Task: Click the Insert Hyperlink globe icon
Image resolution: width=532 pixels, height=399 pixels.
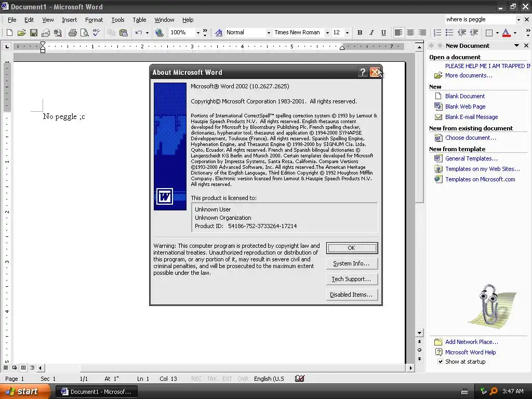Action: 159,33
